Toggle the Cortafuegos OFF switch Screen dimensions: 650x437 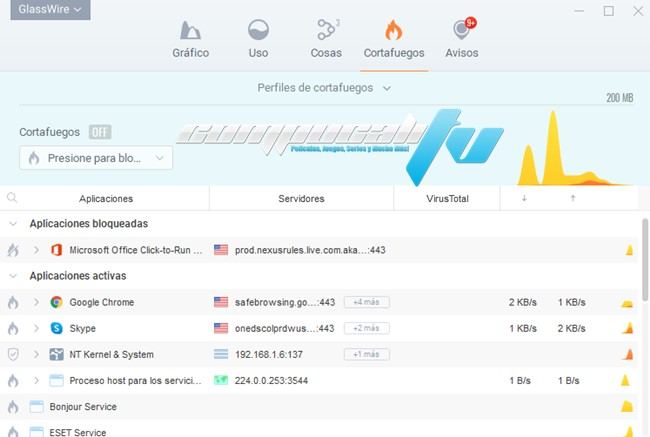coord(99,132)
